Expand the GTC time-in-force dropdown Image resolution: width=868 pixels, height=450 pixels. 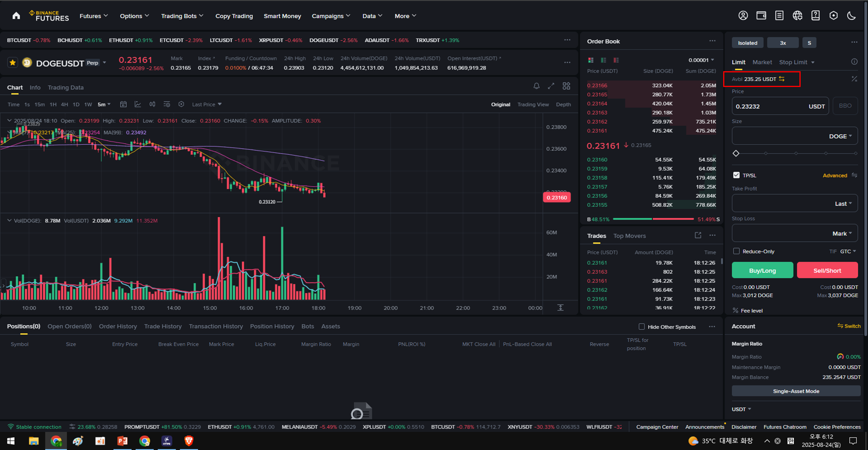point(848,251)
